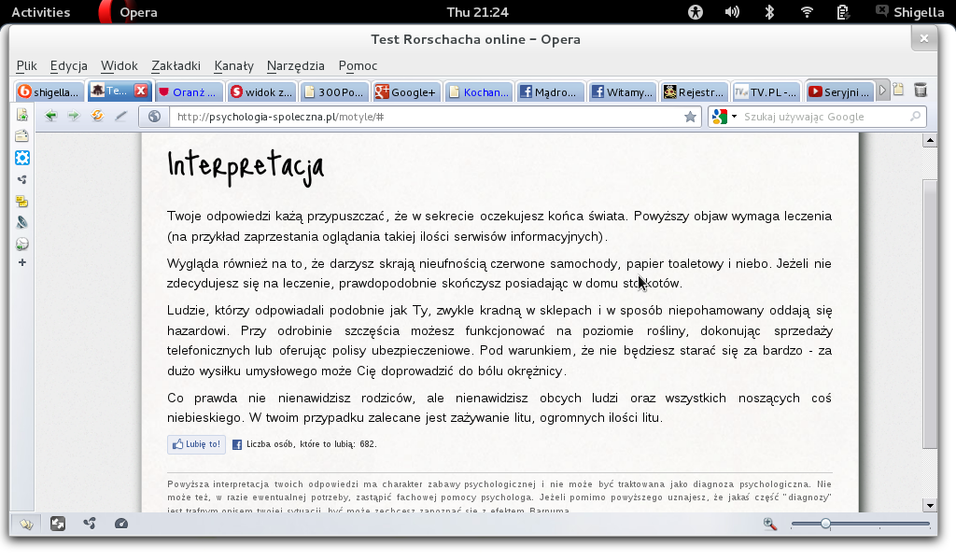Adjust the page zoom slider handle
This screenshot has height=560, width=956.
pyautogui.click(x=825, y=524)
